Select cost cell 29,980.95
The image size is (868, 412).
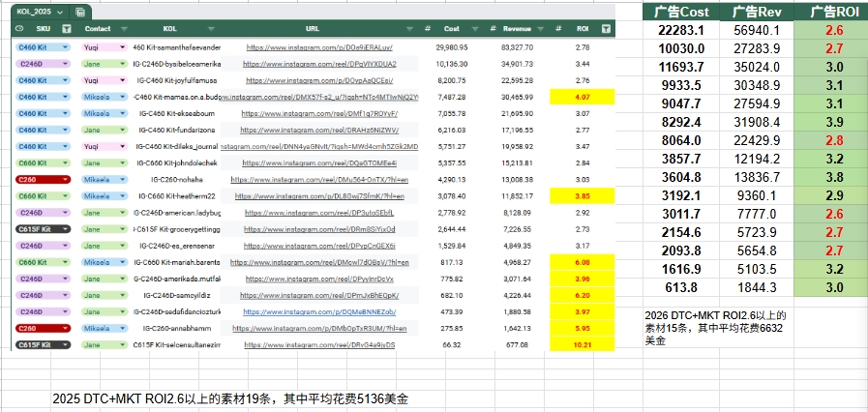tap(452, 47)
